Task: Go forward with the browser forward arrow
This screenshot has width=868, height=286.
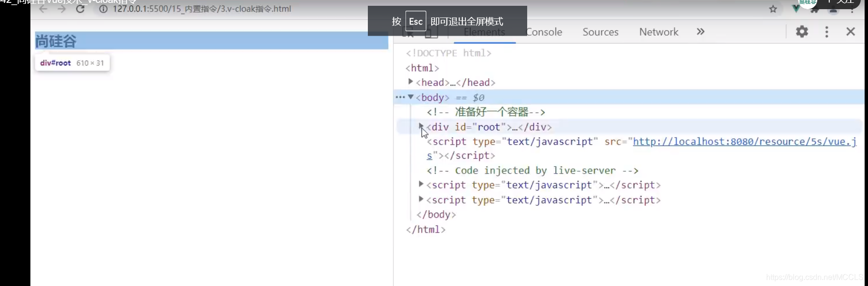Action: click(62, 9)
